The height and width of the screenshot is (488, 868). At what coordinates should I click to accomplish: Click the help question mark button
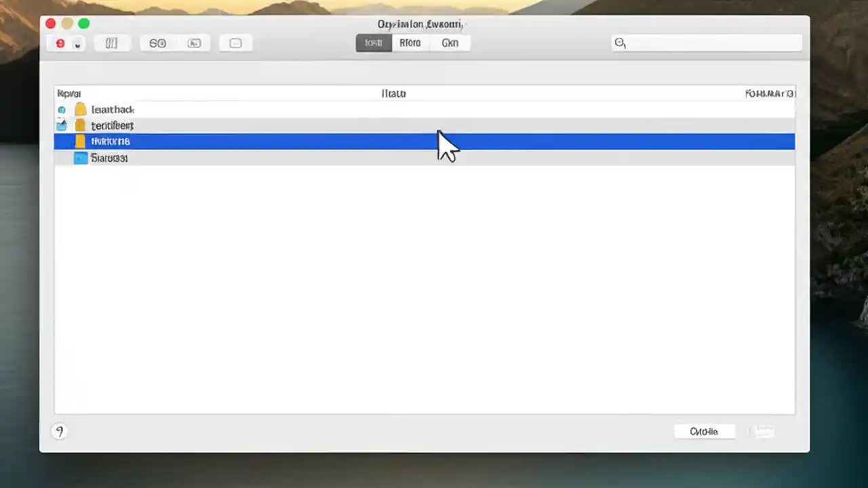point(59,431)
